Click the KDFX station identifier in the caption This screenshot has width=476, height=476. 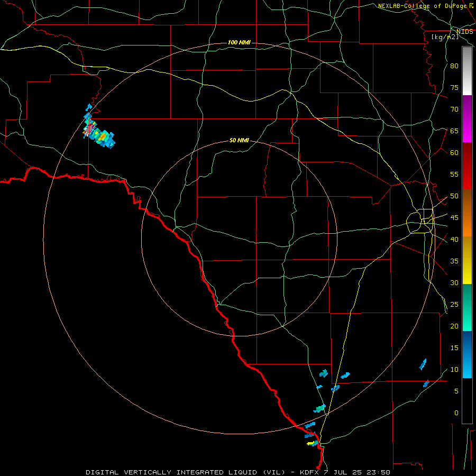(309, 472)
